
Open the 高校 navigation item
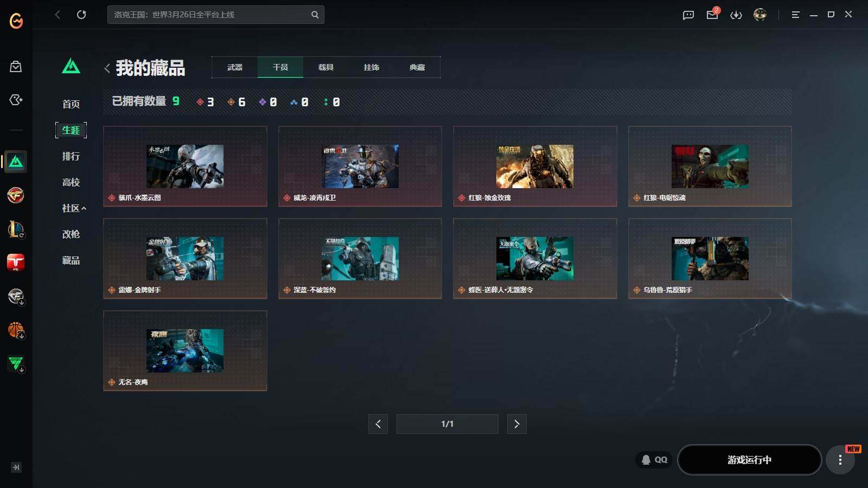pyautogui.click(x=71, y=182)
